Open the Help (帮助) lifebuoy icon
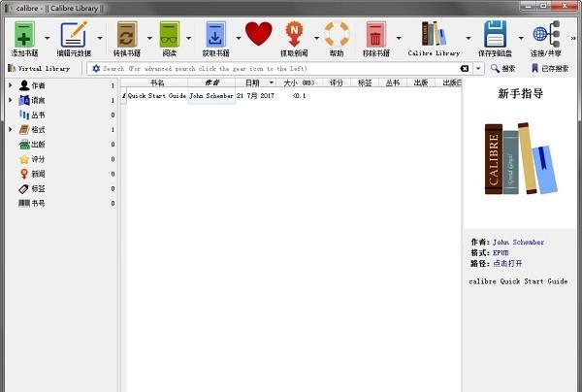This screenshot has width=582, height=392. (337, 35)
